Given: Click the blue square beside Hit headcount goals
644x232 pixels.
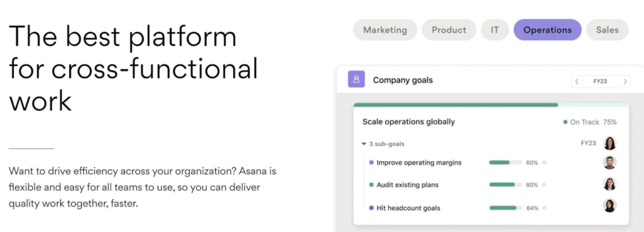Looking at the screenshot, I should (371, 208).
